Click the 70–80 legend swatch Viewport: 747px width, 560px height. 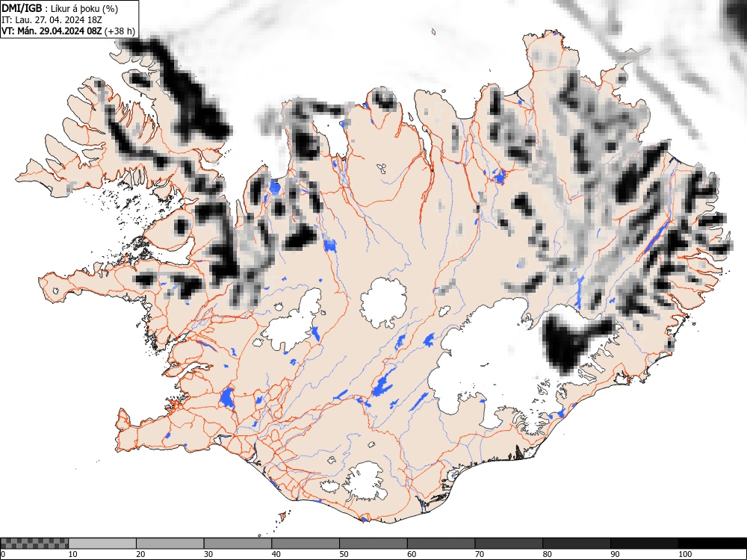click(509, 544)
